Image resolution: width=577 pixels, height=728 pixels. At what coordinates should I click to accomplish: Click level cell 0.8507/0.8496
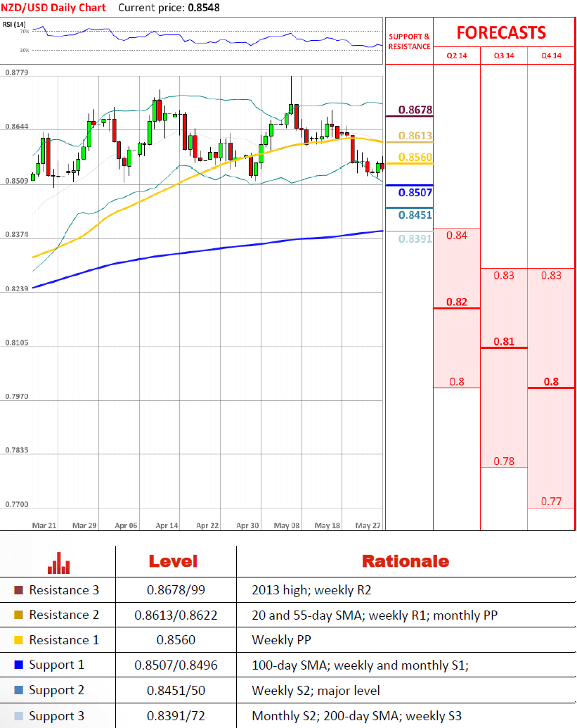[x=176, y=665]
